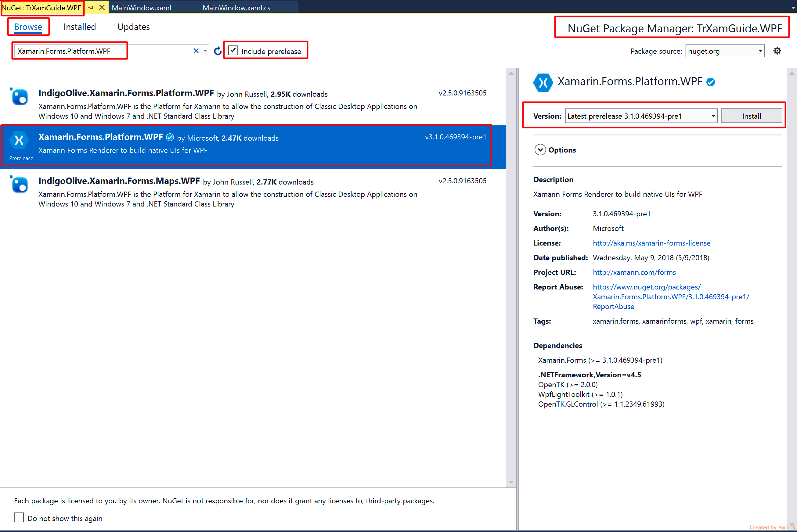The height and width of the screenshot is (532, 797).
Task: Select IndigoOlive.Xamarin.Forms.Maps.WPF package row
Action: coord(253,191)
